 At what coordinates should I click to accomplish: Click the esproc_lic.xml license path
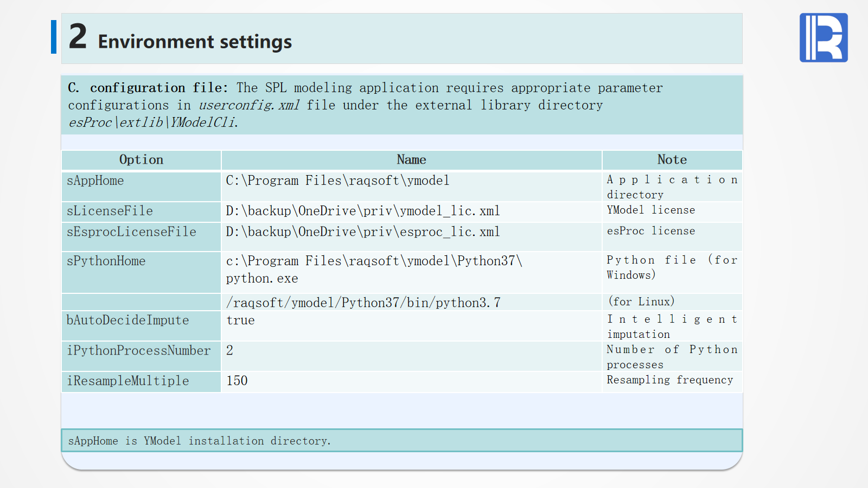(363, 232)
